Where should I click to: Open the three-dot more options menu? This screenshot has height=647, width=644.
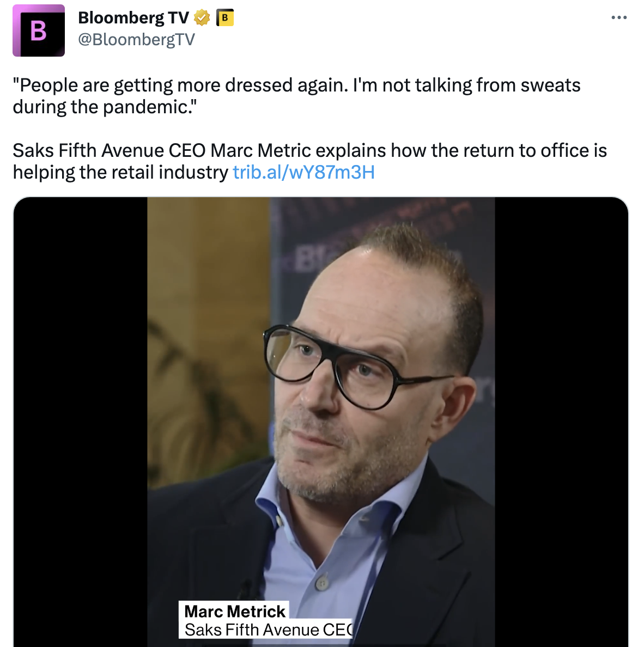(619, 18)
